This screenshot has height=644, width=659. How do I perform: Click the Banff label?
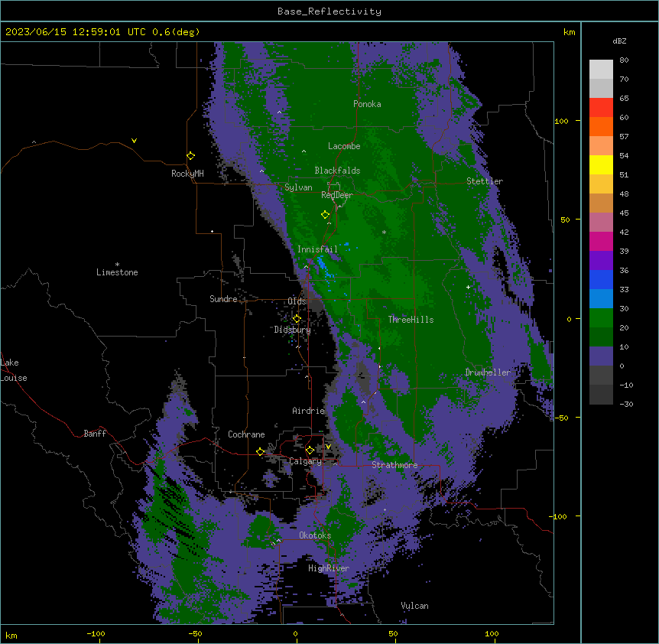point(95,434)
